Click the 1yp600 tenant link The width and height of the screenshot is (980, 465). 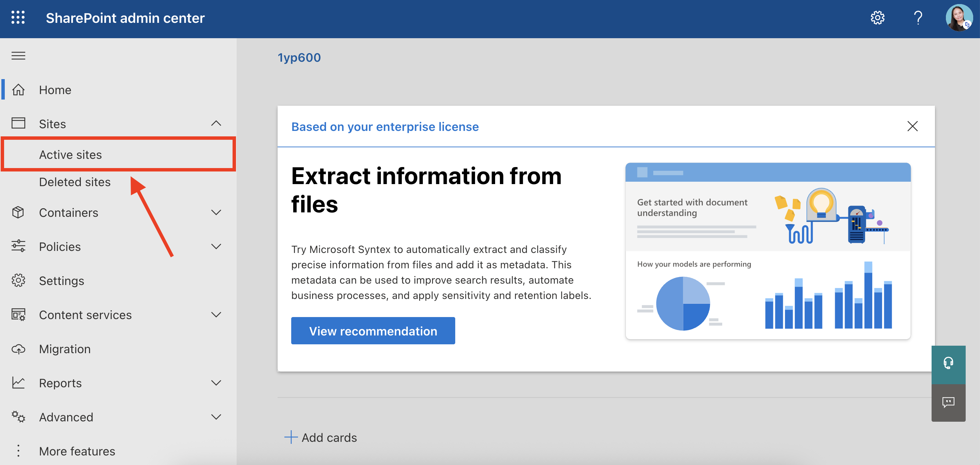pyautogui.click(x=299, y=57)
